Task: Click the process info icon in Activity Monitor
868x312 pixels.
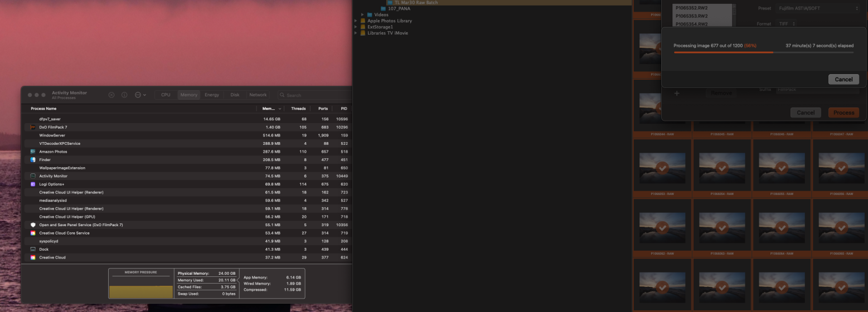Action: click(x=124, y=95)
